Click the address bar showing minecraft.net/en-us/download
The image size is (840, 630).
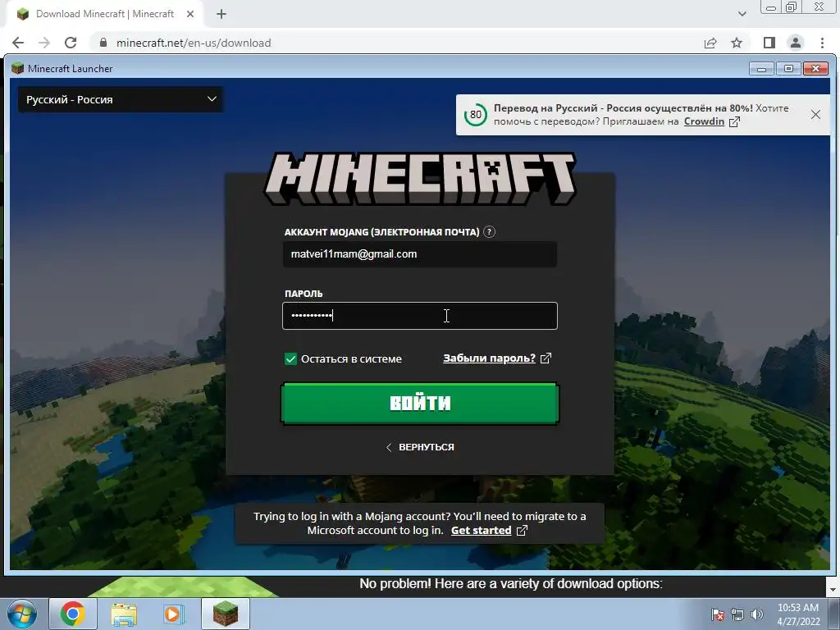pos(194,43)
